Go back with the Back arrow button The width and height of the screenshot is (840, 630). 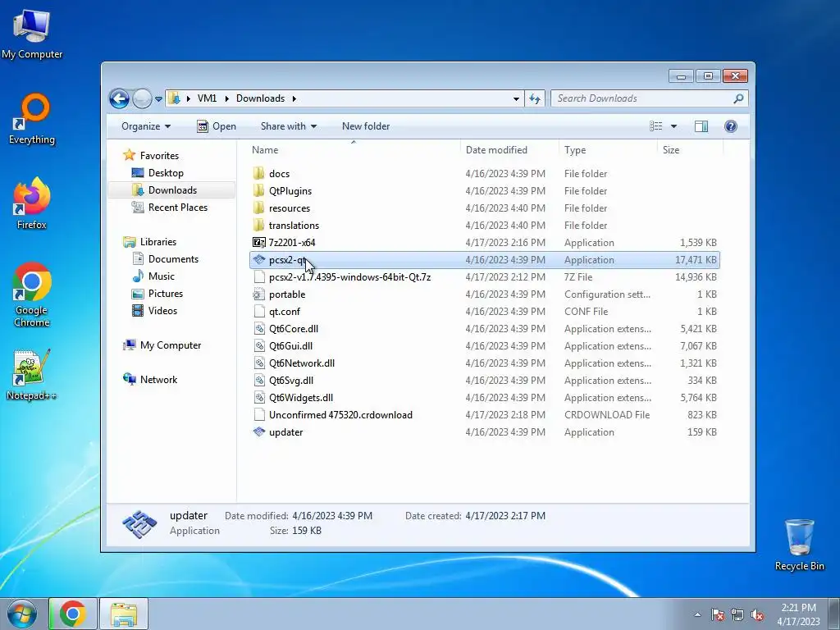pos(119,98)
